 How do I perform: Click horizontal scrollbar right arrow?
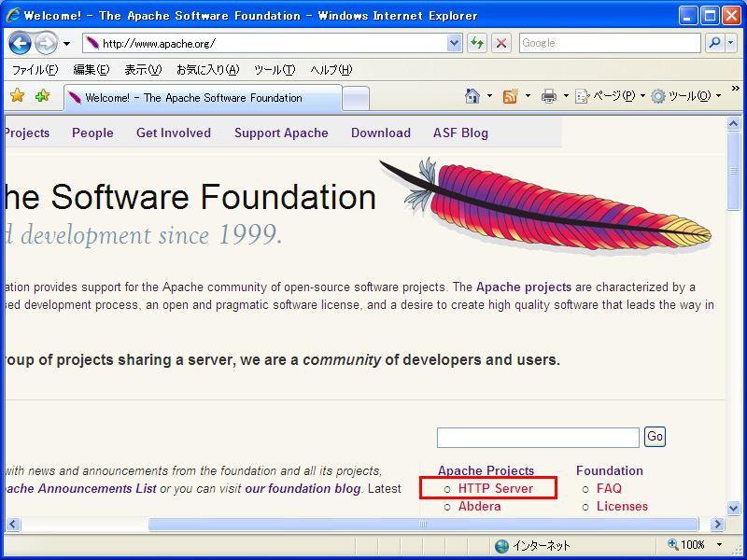point(716,525)
